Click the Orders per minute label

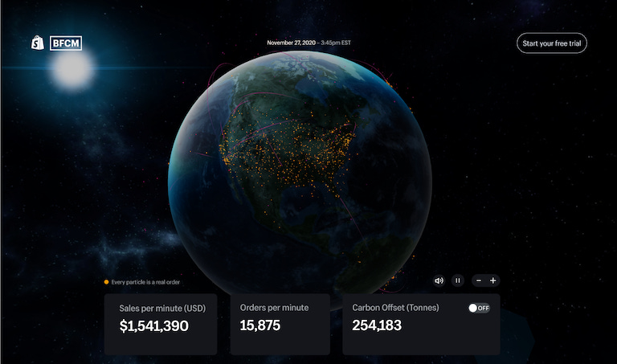click(x=274, y=308)
